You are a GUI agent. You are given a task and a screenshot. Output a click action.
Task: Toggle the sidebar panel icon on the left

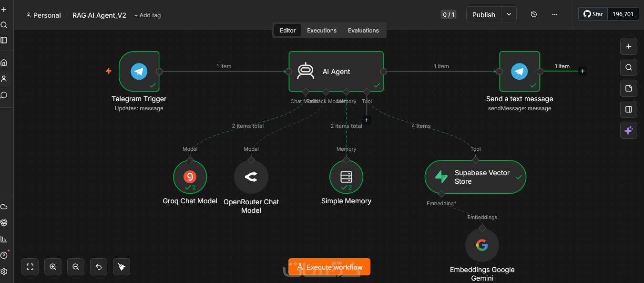coord(4,40)
